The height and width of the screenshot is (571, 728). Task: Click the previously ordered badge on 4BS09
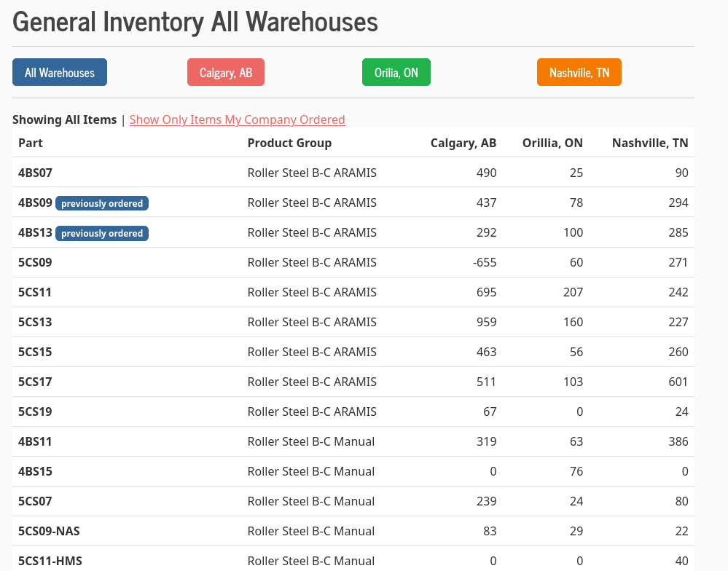[x=102, y=203]
